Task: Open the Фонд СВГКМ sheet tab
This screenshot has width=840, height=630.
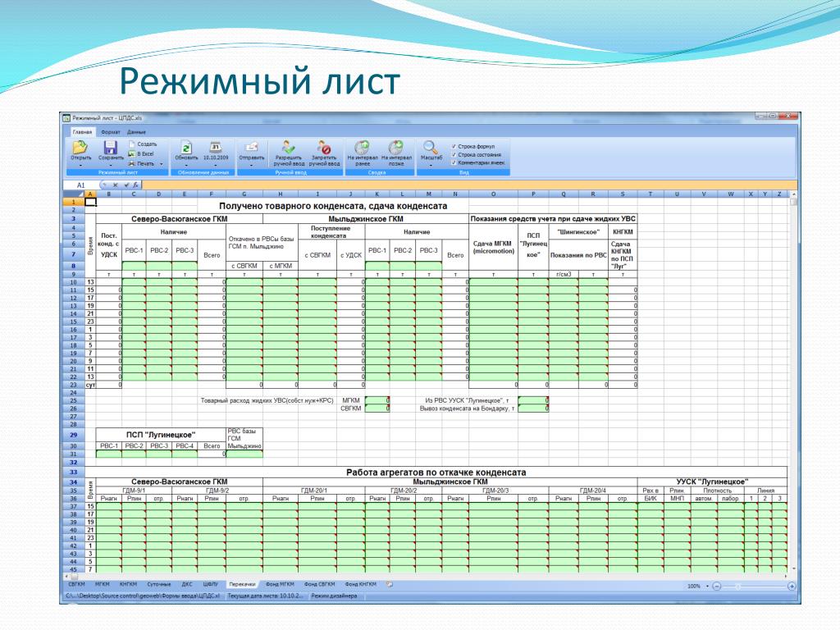Action: (x=319, y=584)
